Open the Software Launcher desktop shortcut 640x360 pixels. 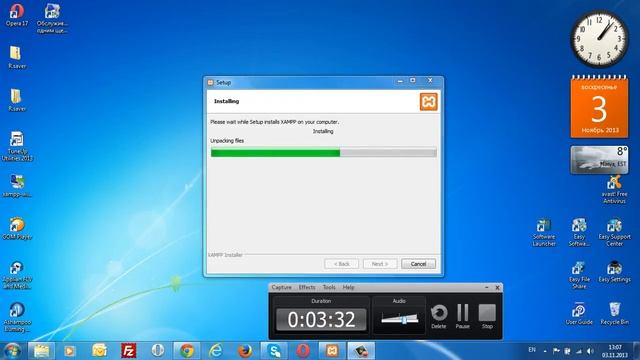544,232
